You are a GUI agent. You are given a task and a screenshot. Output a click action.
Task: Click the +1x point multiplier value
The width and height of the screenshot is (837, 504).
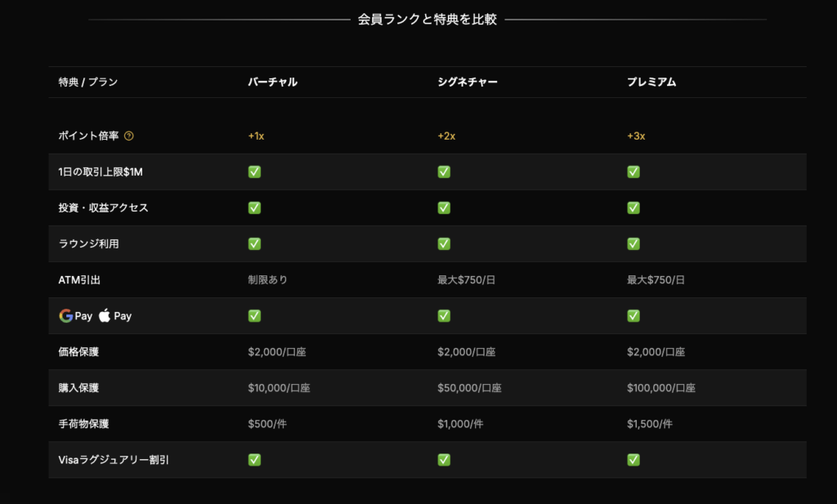(256, 136)
